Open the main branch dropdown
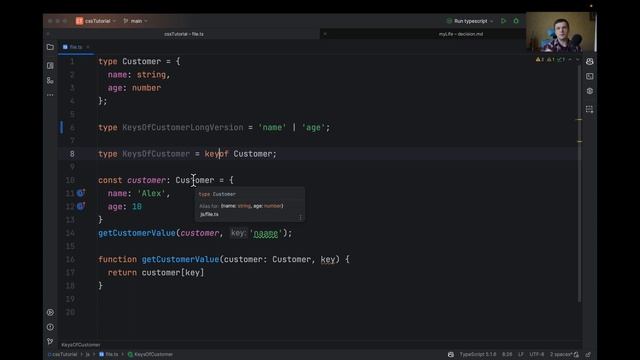 (135, 21)
